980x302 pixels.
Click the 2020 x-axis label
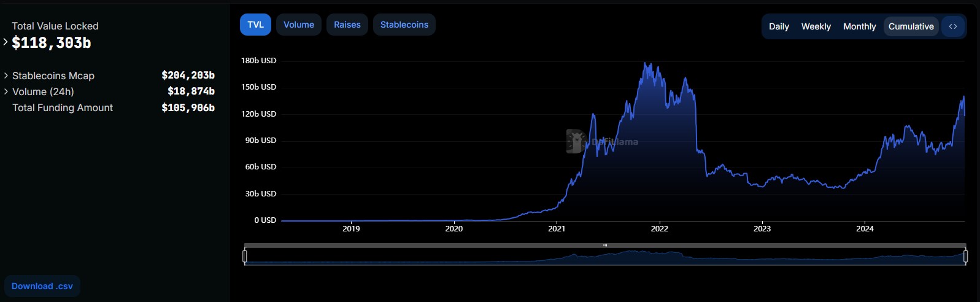[x=454, y=229]
